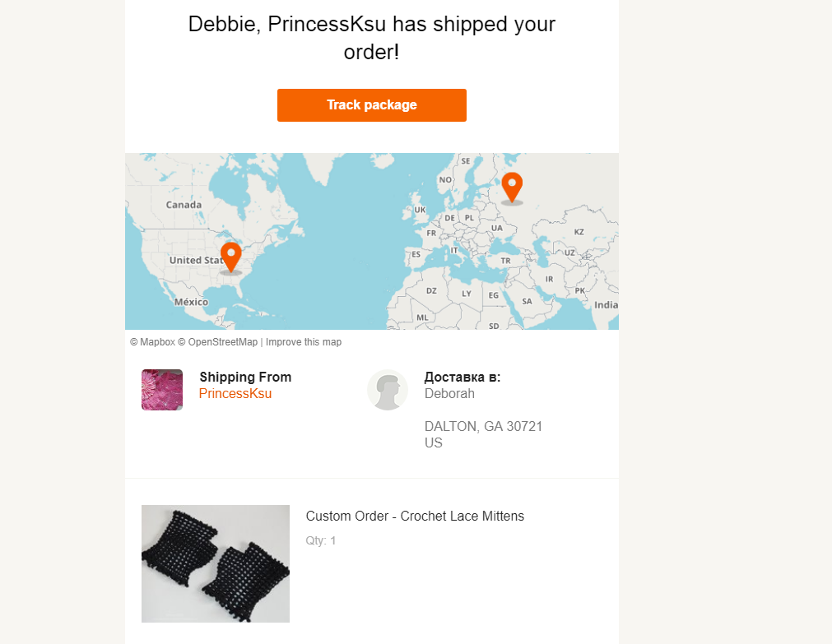832x644 pixels.
Task: Click the Custom Order - Crochet Lace Mittens title
Action: 415,517
